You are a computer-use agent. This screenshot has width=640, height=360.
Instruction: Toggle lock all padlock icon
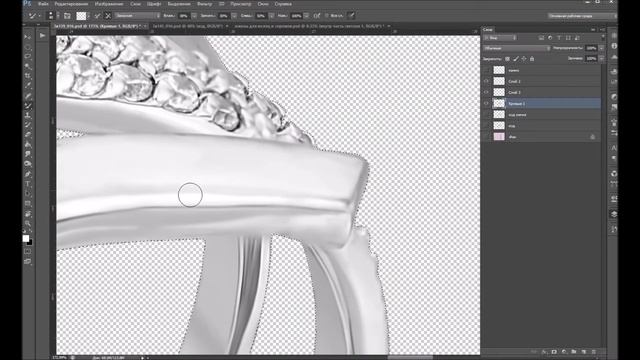[532, 59]
